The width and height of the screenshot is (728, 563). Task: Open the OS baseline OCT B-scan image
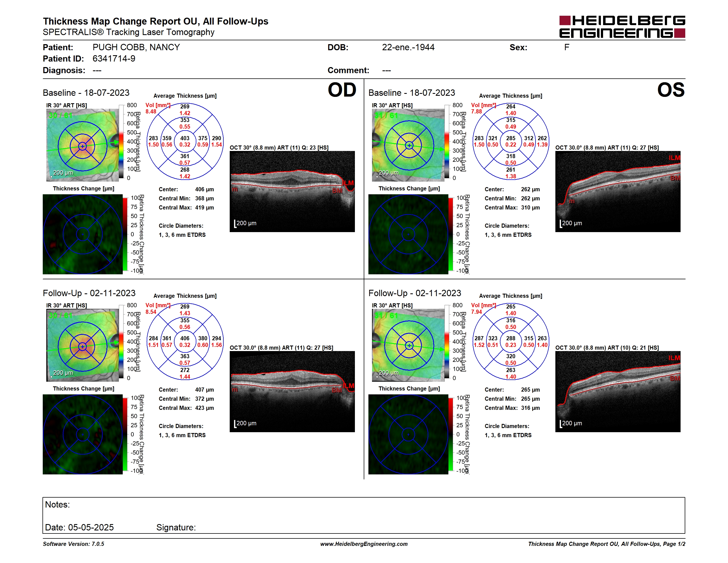click(x=618, y=192)
